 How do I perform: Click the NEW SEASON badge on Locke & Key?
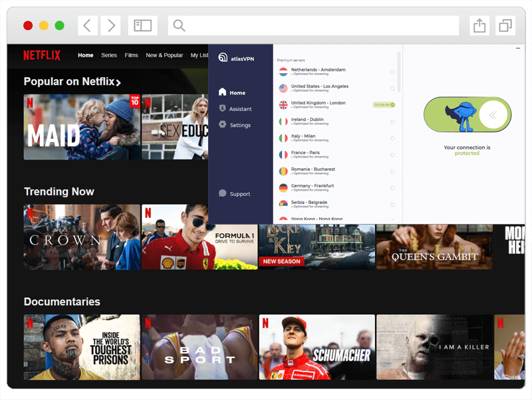(281, 261)
